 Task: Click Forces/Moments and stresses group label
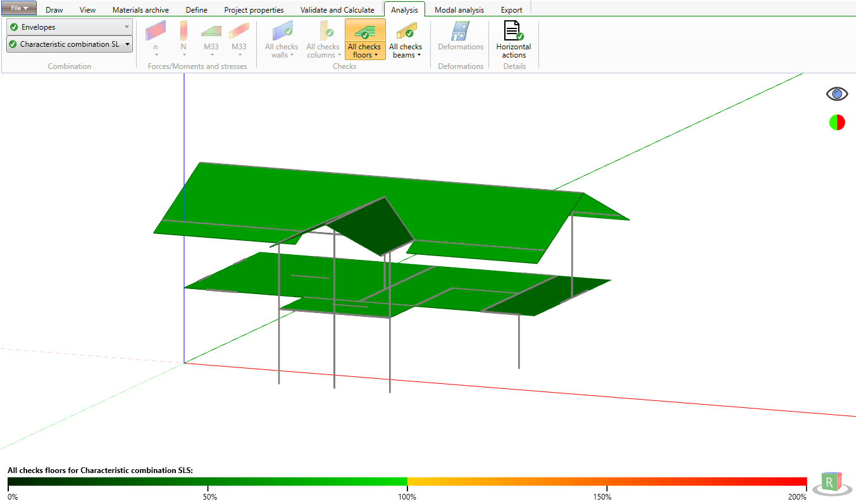coord(197,66)
